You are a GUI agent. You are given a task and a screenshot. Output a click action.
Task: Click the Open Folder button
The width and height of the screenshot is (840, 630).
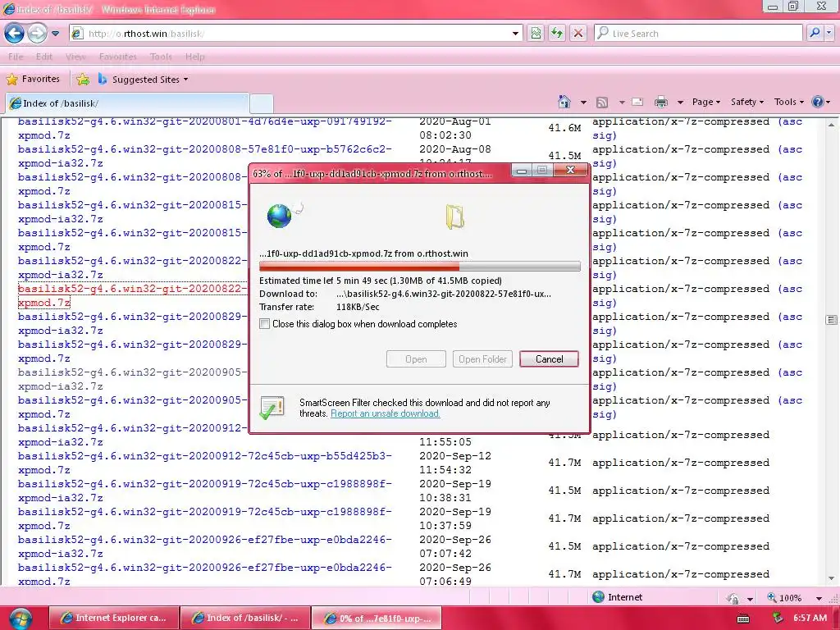tap(482, 359)
